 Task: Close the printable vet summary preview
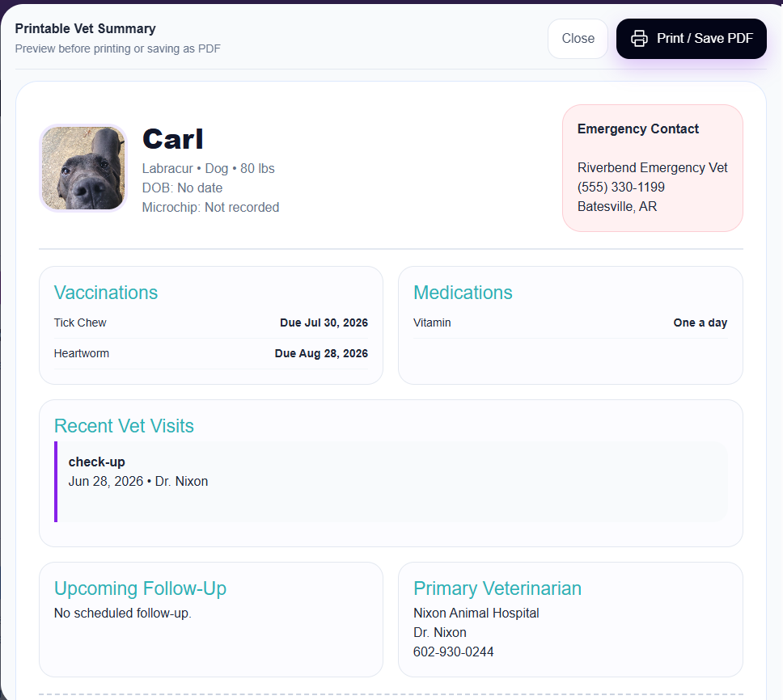coord(578,39)
